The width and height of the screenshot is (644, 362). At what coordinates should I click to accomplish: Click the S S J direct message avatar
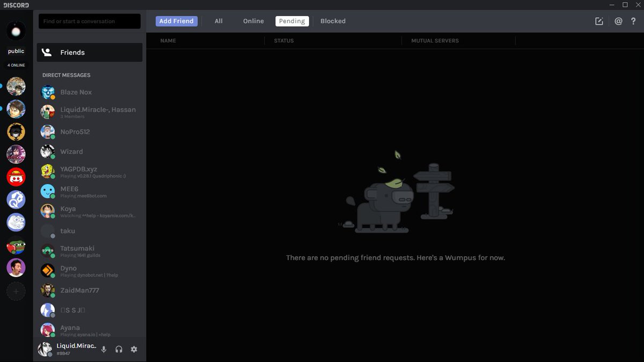pyautogui.click(x=48, y=310)
